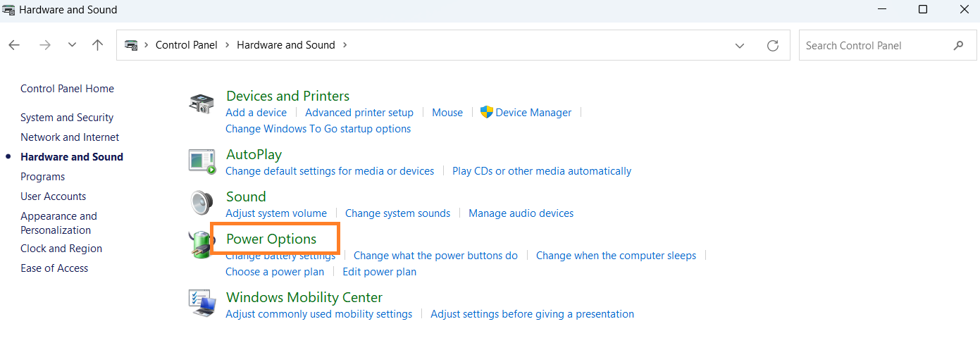The width and height of the screenshot is (980, 350).
Task: Go to Control Panel Home
Action: (67, 89)
